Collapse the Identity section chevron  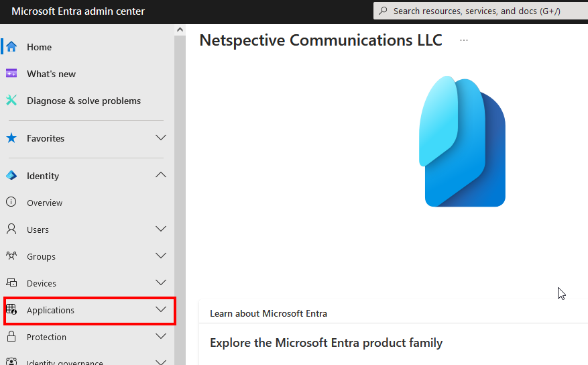tap(161, 176)
